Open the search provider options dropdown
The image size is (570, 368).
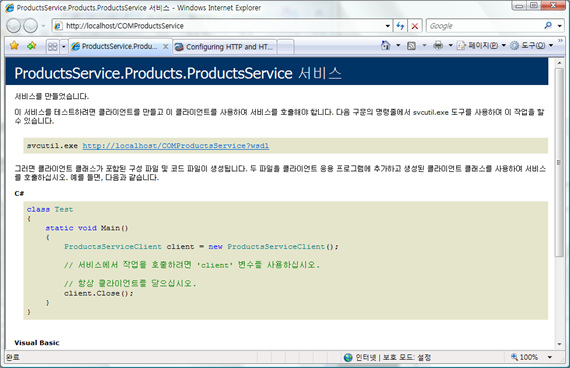click(560, 26)
